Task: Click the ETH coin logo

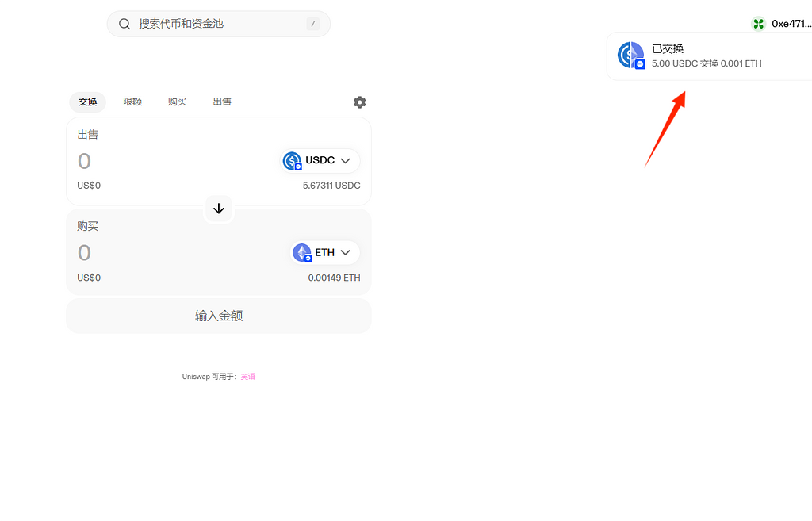Action: tap(302, 253)
